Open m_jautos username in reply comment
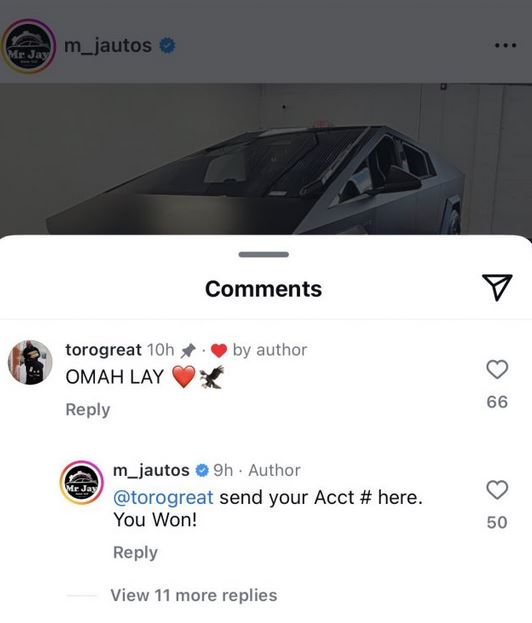The image size is (532, 623). [x=151, y=470]
